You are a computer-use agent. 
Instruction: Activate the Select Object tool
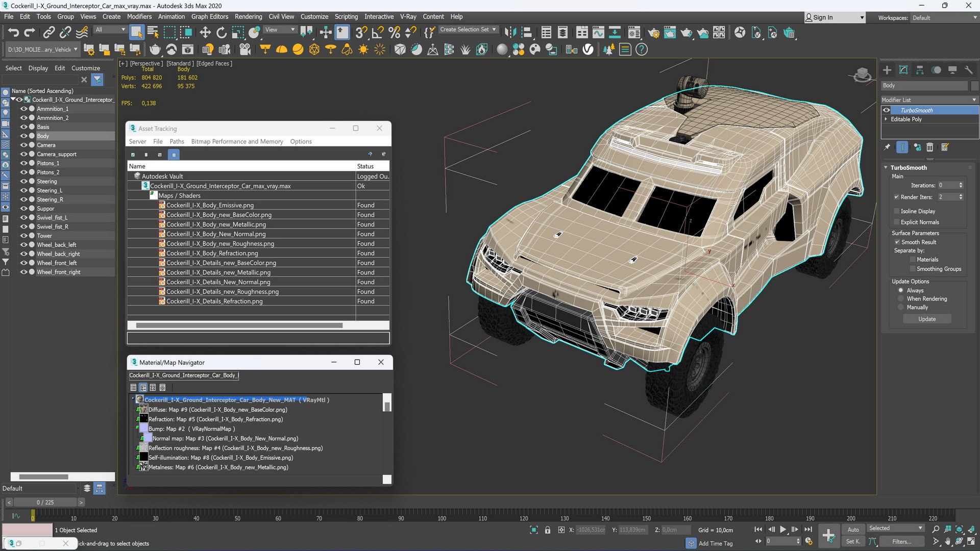coord(136,33)
